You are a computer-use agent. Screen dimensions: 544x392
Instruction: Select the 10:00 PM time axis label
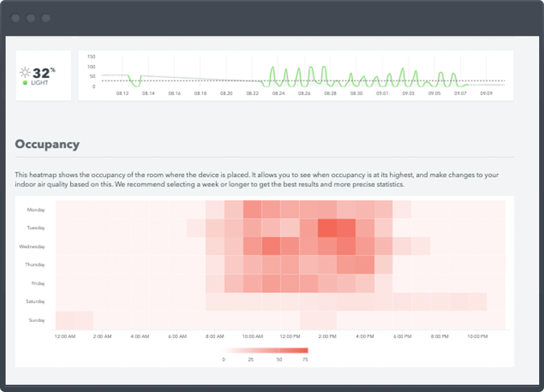478,336
